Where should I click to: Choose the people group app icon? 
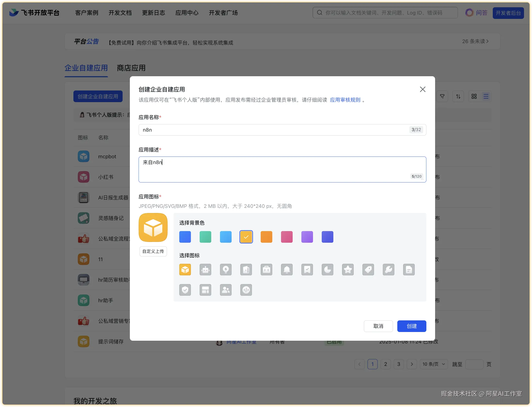(x=226, y=290)
